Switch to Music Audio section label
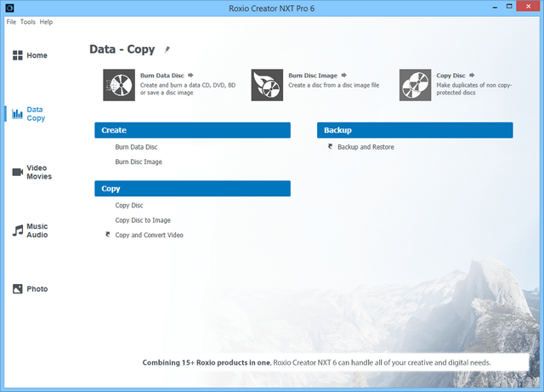The height and width of the screenshot is (392, 544). [37, 230]
